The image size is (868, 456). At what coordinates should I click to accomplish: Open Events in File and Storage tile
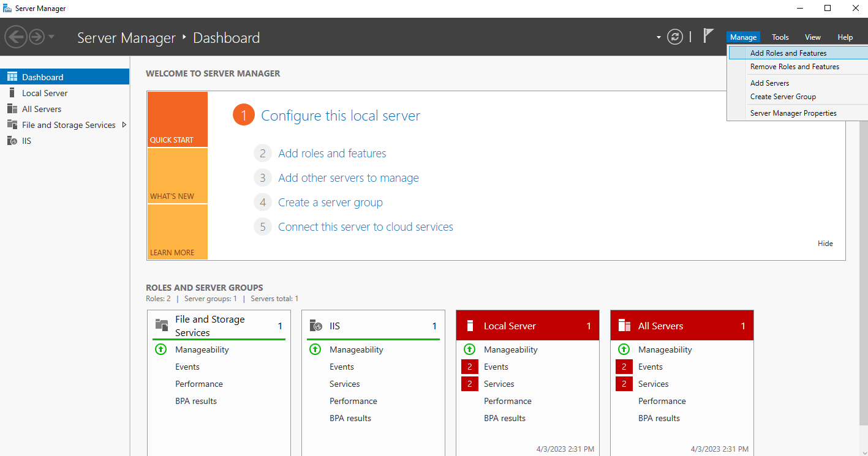tap(187, 367)
